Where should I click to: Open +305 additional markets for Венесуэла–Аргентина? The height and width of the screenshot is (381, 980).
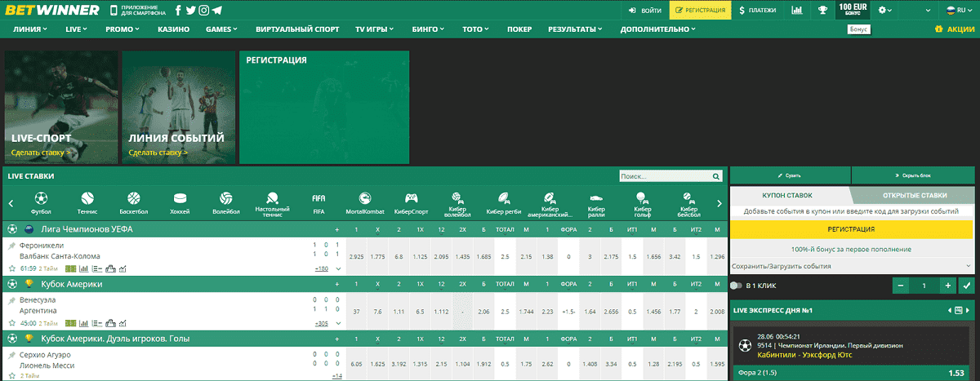pyautogui.click(x=322, y=323)
